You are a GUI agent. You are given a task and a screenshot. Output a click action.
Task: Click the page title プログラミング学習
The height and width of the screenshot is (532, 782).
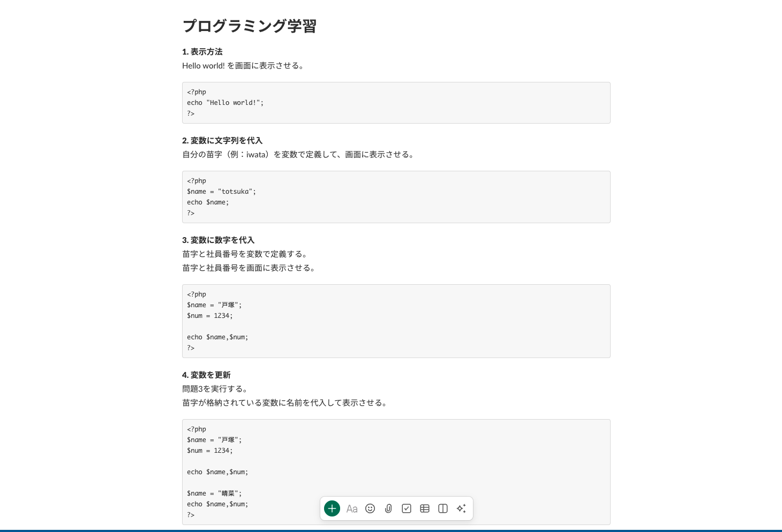[250, 26]
